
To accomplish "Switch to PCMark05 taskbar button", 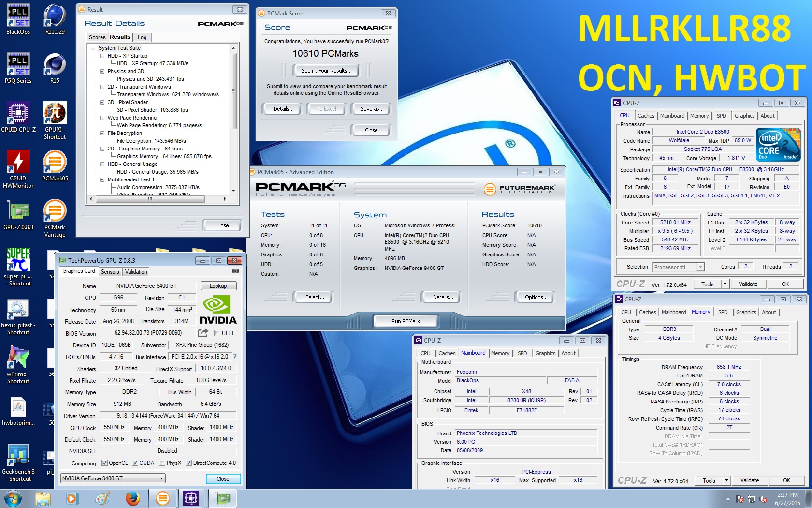I will click(163, 498).
